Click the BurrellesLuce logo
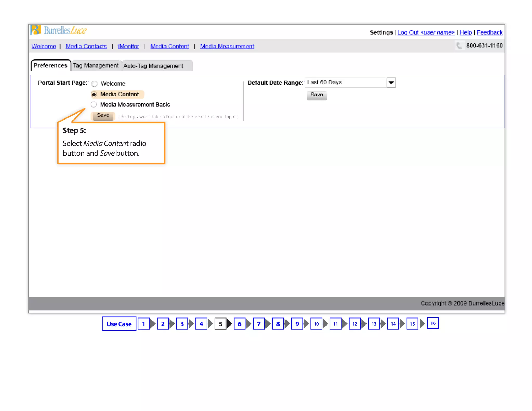The height and width of the screenshot is (411, 532). (58, 30)
